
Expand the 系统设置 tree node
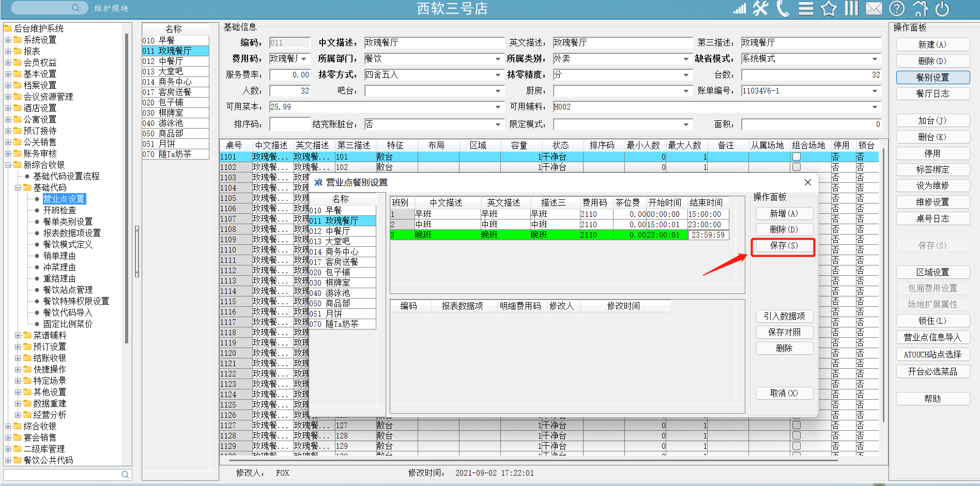[8, 40]
